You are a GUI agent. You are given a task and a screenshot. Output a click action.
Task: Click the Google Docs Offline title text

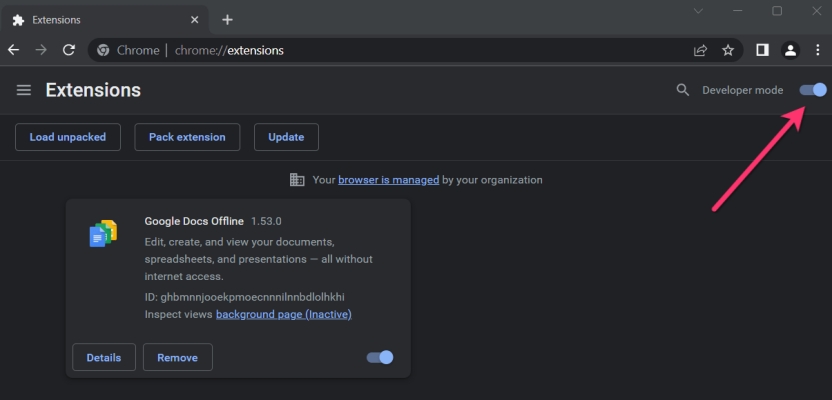194,221
